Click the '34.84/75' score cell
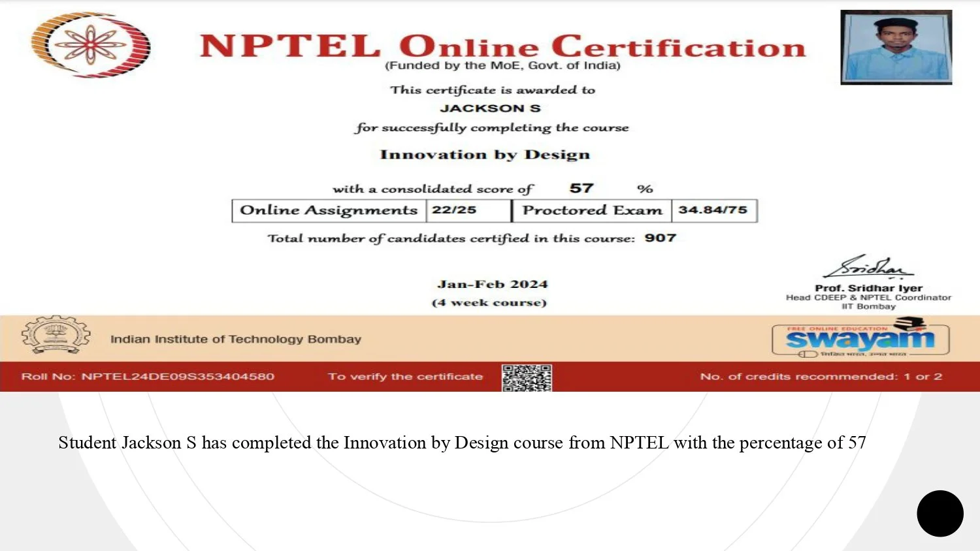The height and width of the screenshot is (551, 980). tap(714, 211)
